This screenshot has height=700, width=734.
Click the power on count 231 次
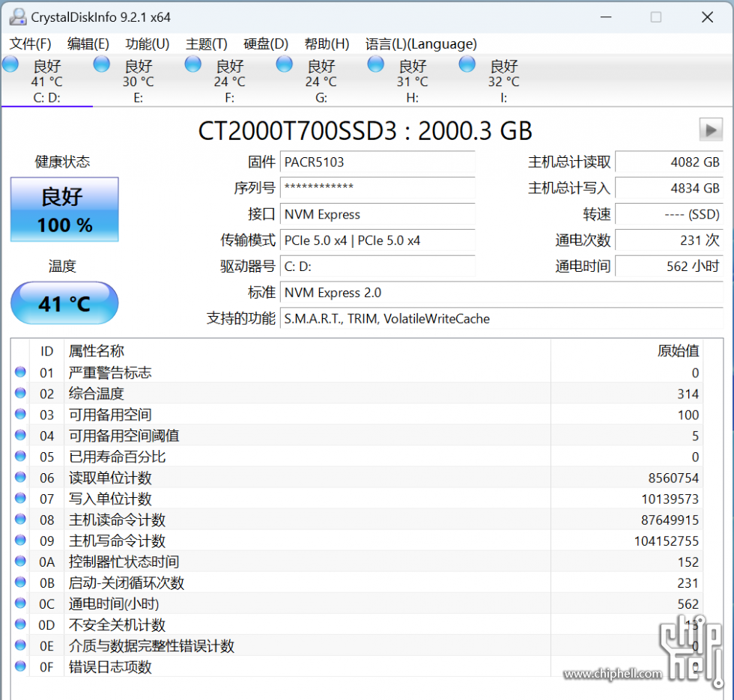[670, 240]
